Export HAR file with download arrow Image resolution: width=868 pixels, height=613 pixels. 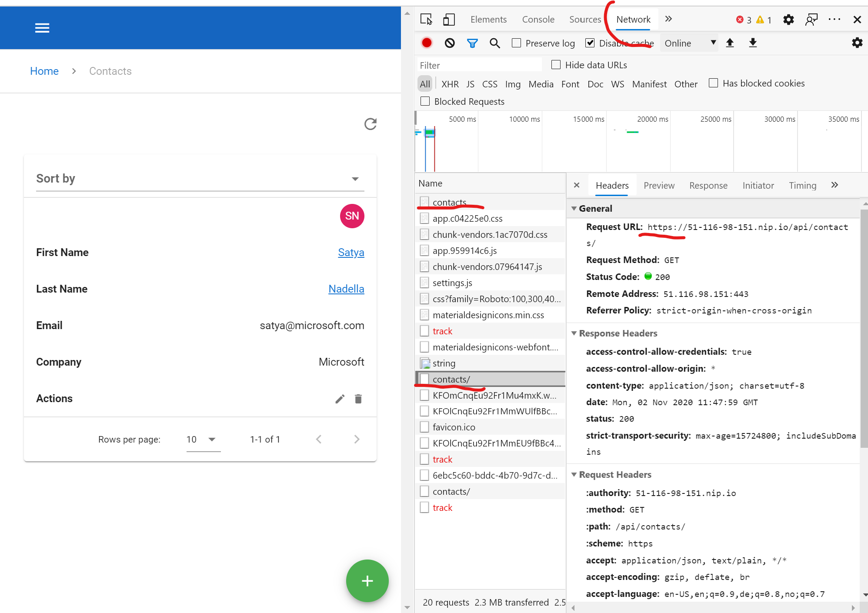click(x=753, y=43)
